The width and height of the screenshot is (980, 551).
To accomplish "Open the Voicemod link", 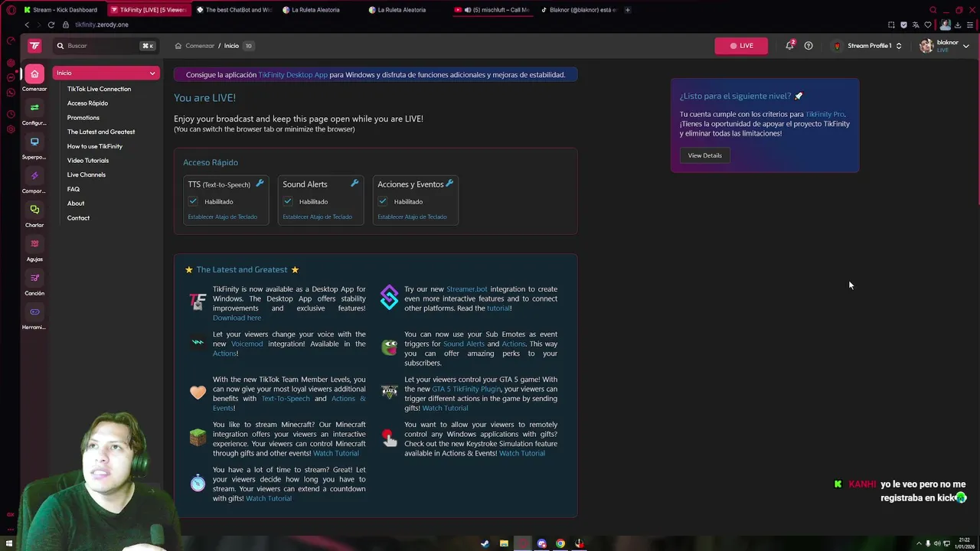I will (x=247, y=344).
